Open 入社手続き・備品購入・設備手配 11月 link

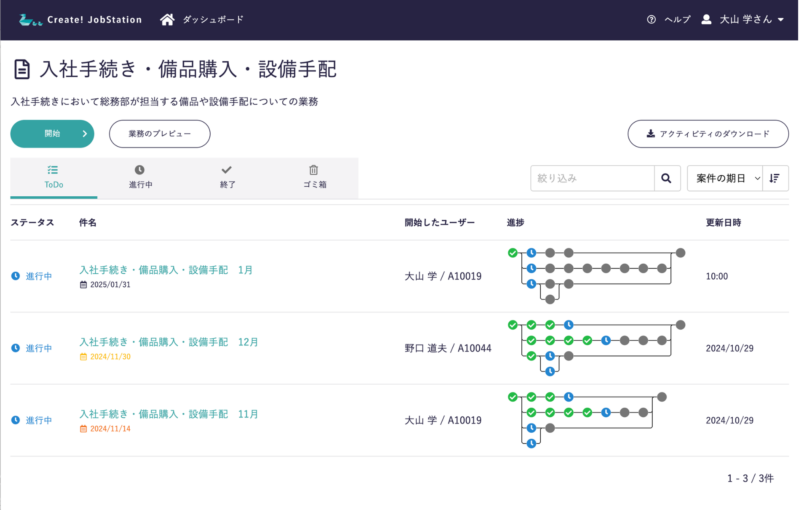click(169, 414)
